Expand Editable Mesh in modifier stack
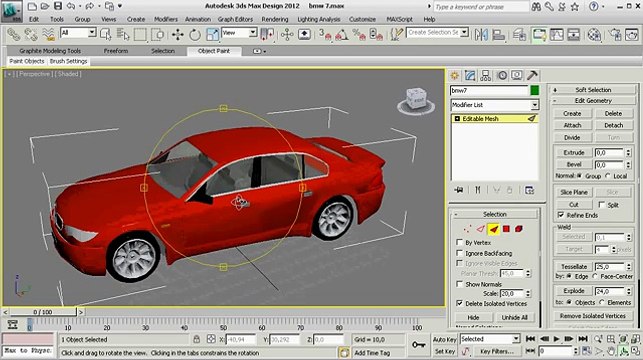 click(457, 118)
